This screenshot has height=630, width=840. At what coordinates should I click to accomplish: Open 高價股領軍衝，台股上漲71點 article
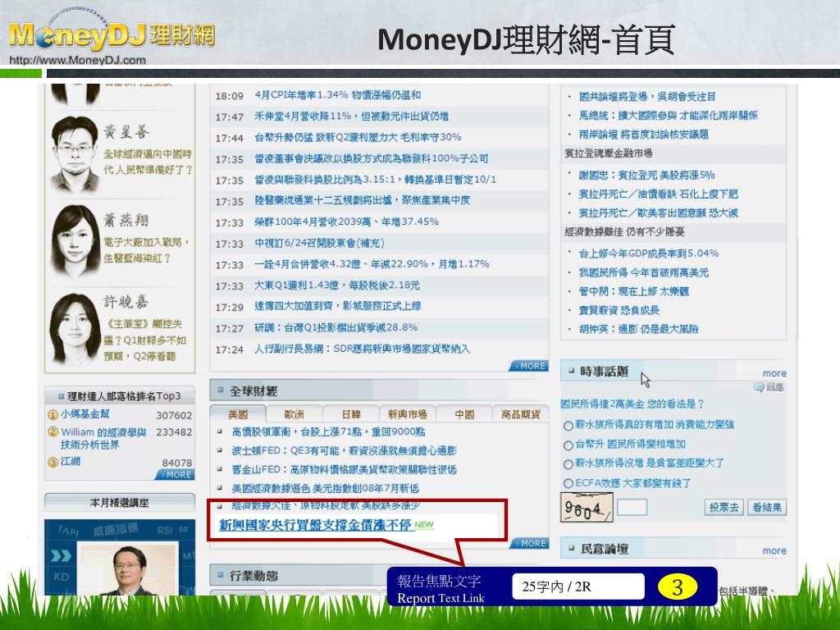328,431
